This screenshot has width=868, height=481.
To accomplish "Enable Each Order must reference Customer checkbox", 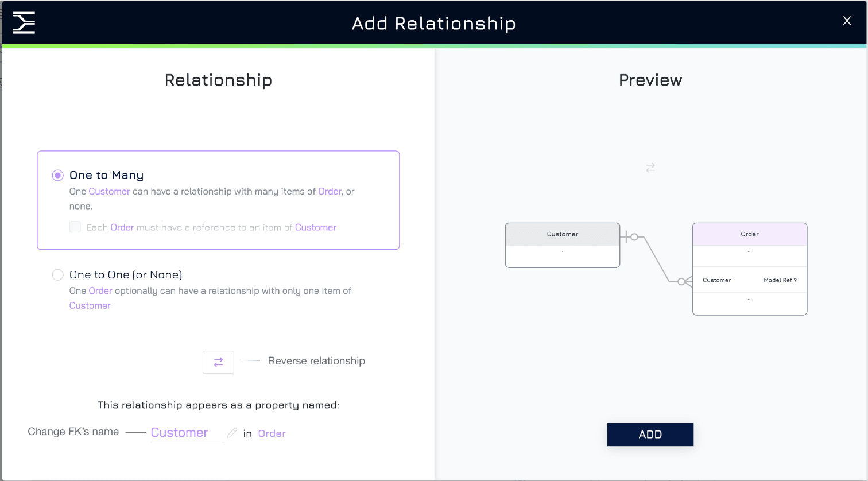I will pos(75,227).
